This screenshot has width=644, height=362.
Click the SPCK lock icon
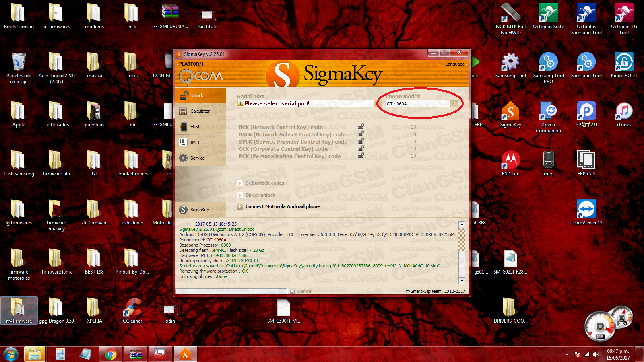(x=361, y=141)
